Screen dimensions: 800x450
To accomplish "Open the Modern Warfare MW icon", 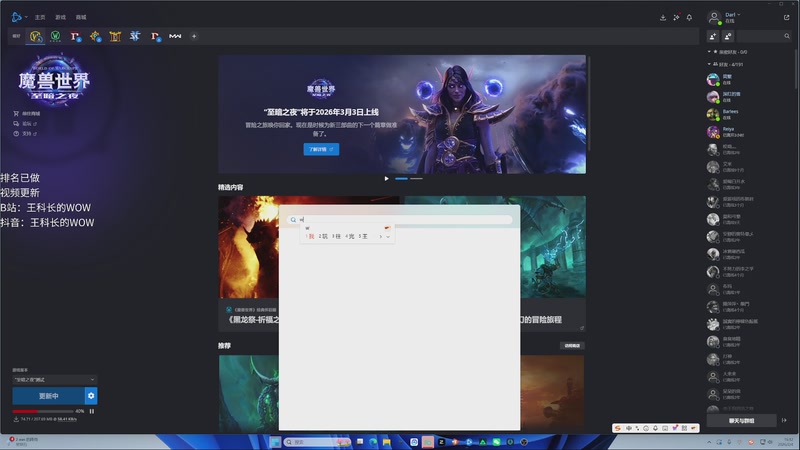I will pos(175,36).
